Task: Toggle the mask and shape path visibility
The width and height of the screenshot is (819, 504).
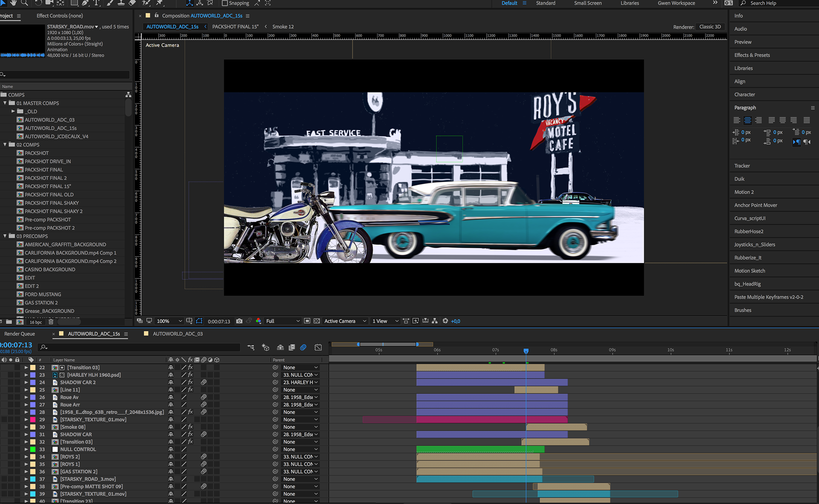Action: click(199, 321)
